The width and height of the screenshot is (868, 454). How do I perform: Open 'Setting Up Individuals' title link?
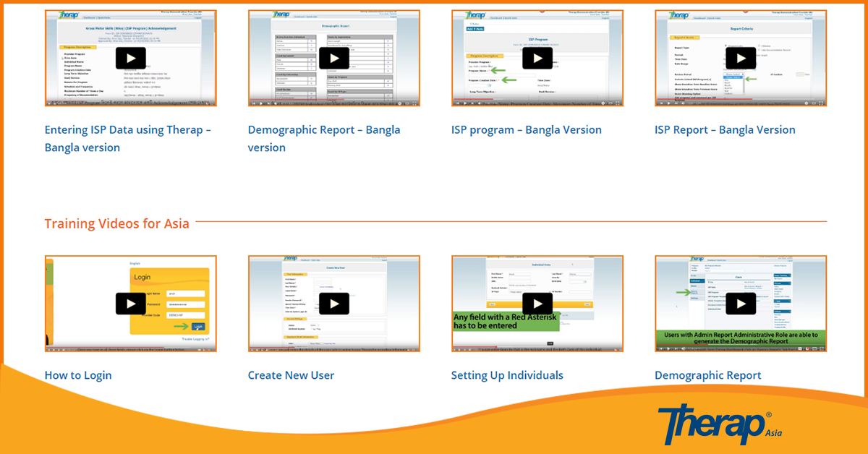pyautogui.click(x=507, y=375)
